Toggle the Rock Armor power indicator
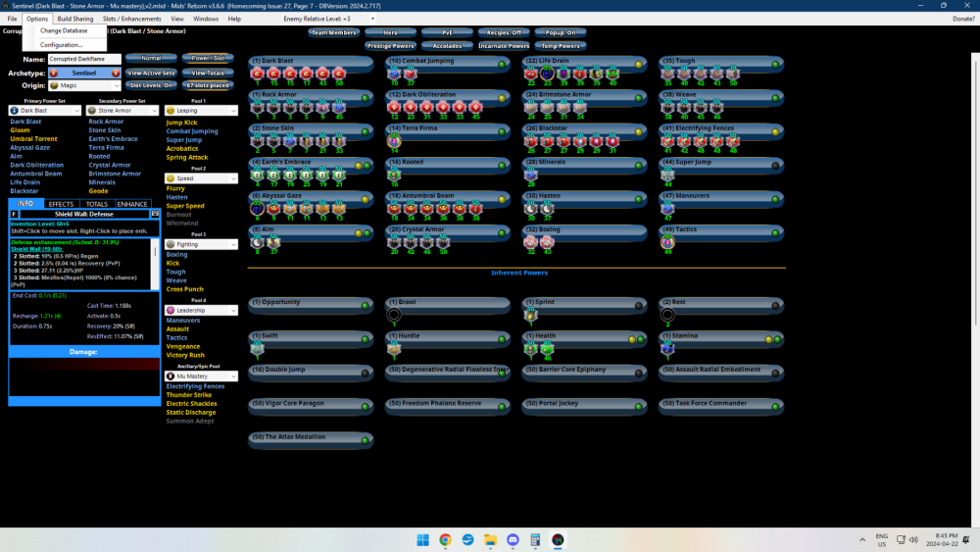The width and height of the screenshot is (980, 552). 366,98
